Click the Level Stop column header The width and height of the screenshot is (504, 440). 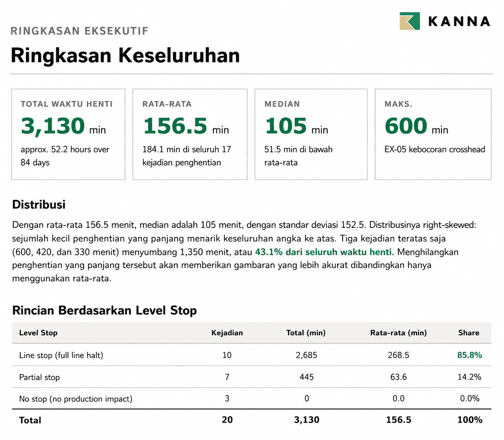[x=38, y=333]
